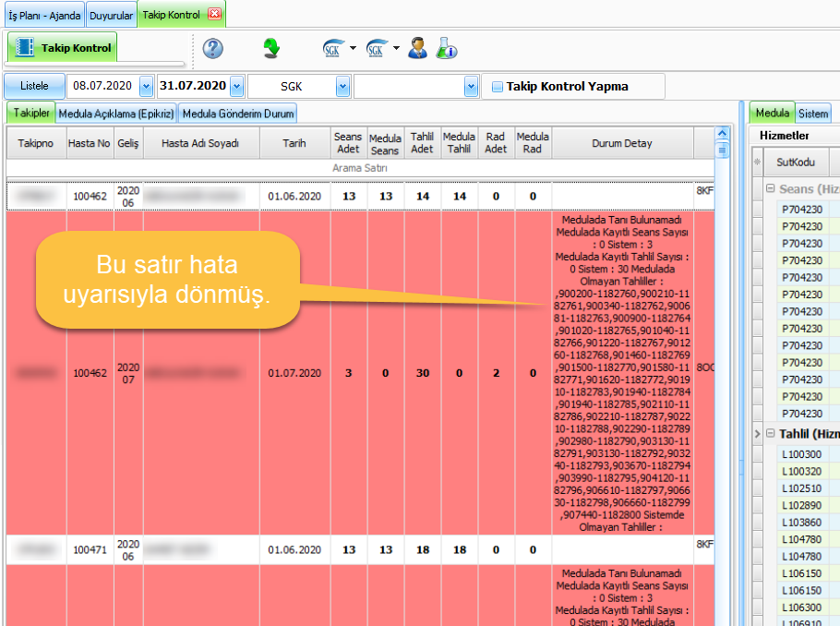
Task: Select service code L100300
Action: point(801,454)
